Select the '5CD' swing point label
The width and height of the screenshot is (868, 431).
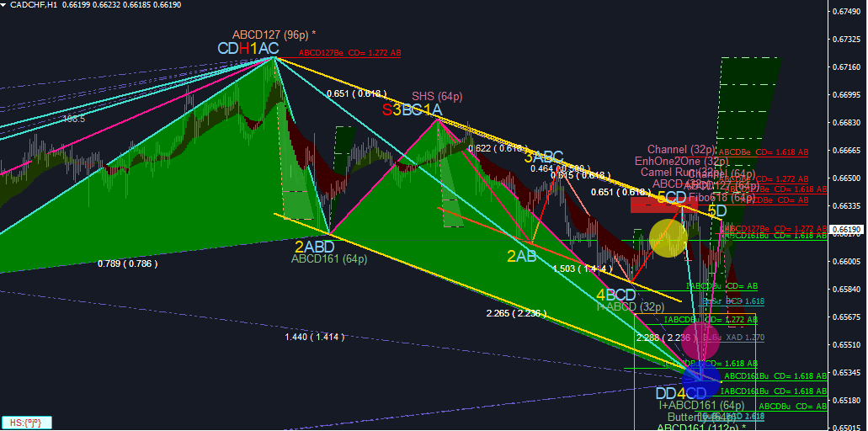[672, 198]
